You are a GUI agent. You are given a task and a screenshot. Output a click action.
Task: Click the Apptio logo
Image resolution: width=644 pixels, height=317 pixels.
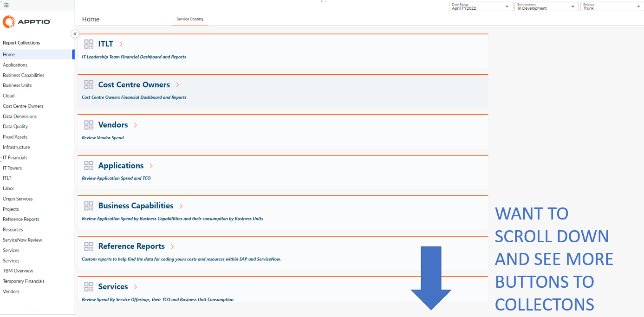tap(26, 22)
